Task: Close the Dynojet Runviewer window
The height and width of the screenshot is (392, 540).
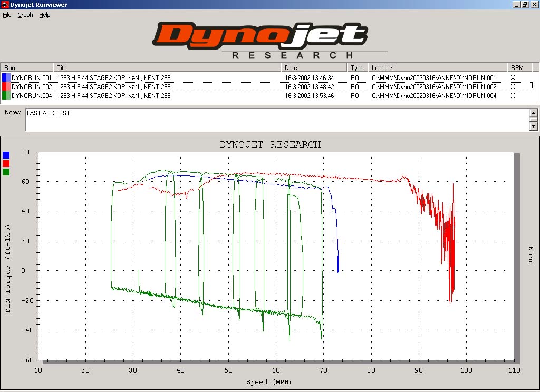Action: [x=534, y=4]
